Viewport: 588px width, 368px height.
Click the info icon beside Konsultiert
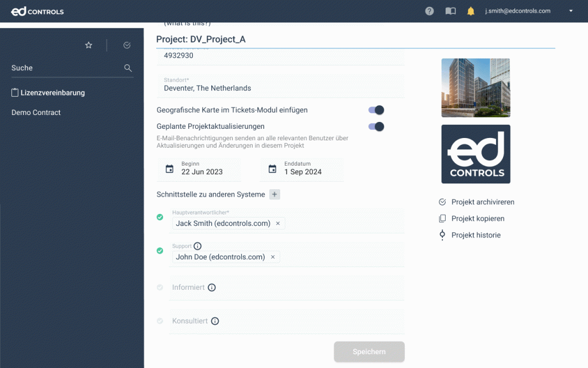coord(215,321)
